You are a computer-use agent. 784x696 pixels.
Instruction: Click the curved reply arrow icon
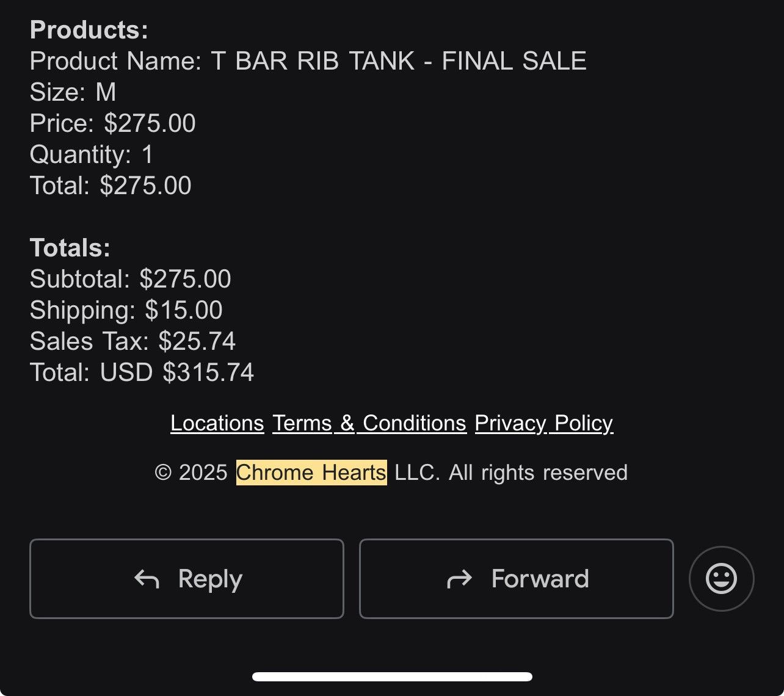[x=147, y=579]
